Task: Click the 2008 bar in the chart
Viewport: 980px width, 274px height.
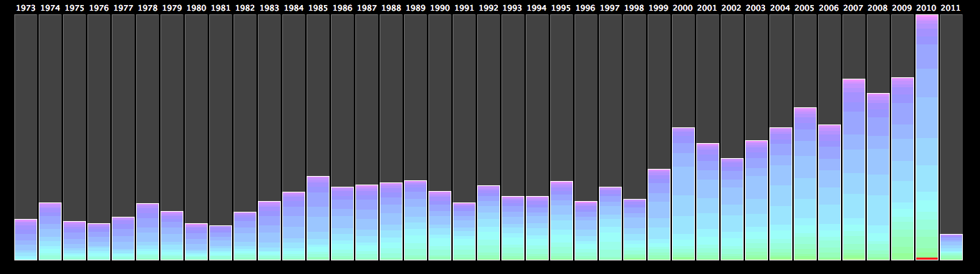Action: point(878,177)
